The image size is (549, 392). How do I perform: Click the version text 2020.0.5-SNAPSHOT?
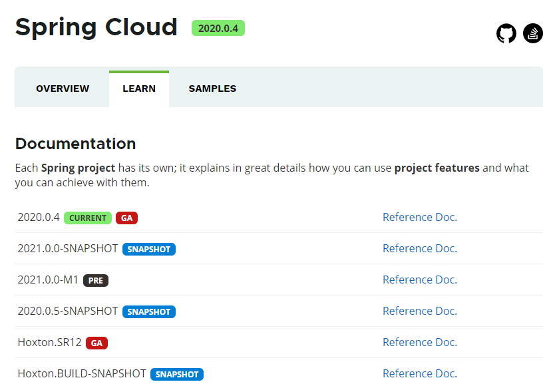pos(68,311)
